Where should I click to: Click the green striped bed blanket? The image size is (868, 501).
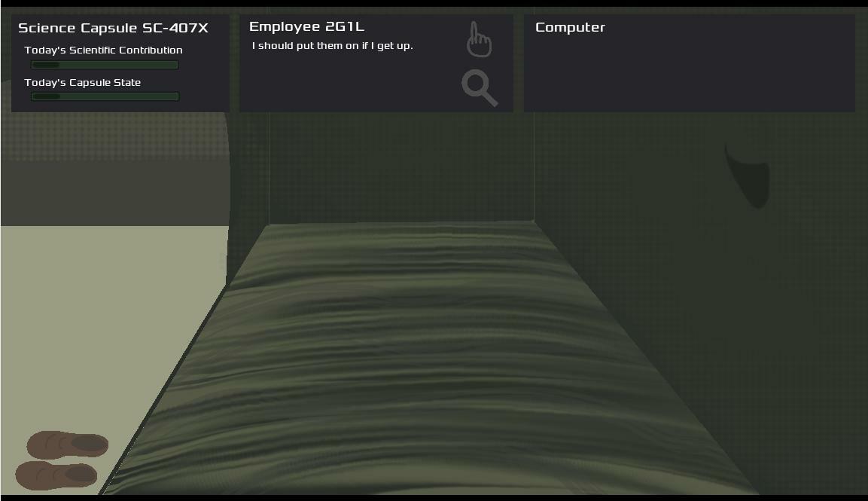click(422, 362)
